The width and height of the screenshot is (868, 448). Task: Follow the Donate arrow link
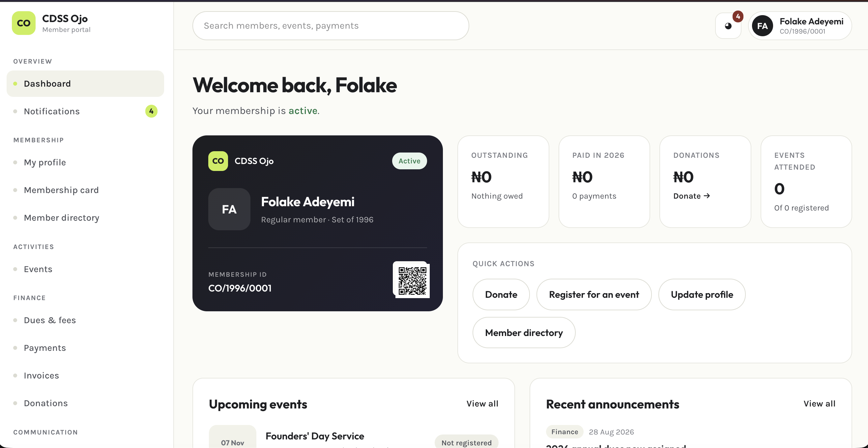[692, 196]
